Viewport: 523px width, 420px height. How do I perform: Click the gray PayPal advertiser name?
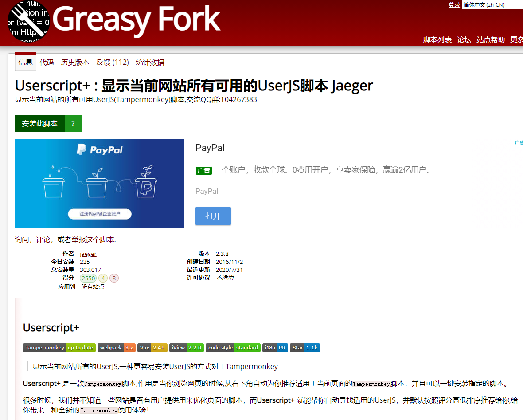coord(207,191)
